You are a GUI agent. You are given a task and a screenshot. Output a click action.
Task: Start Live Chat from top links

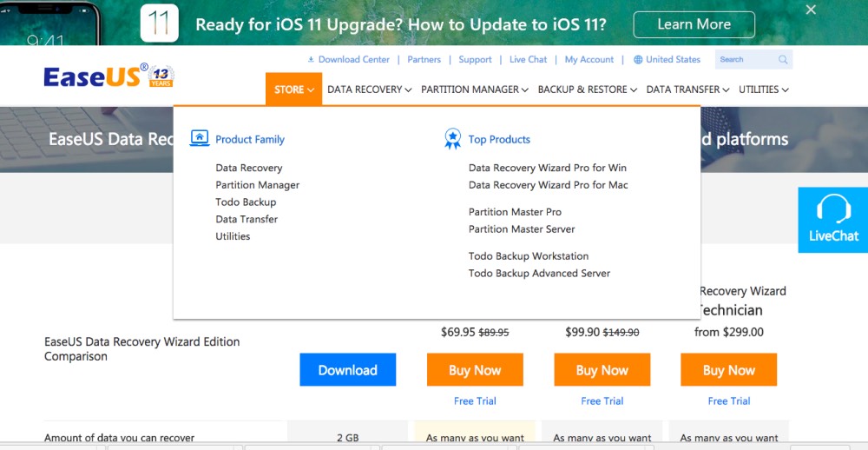point(528,59)
